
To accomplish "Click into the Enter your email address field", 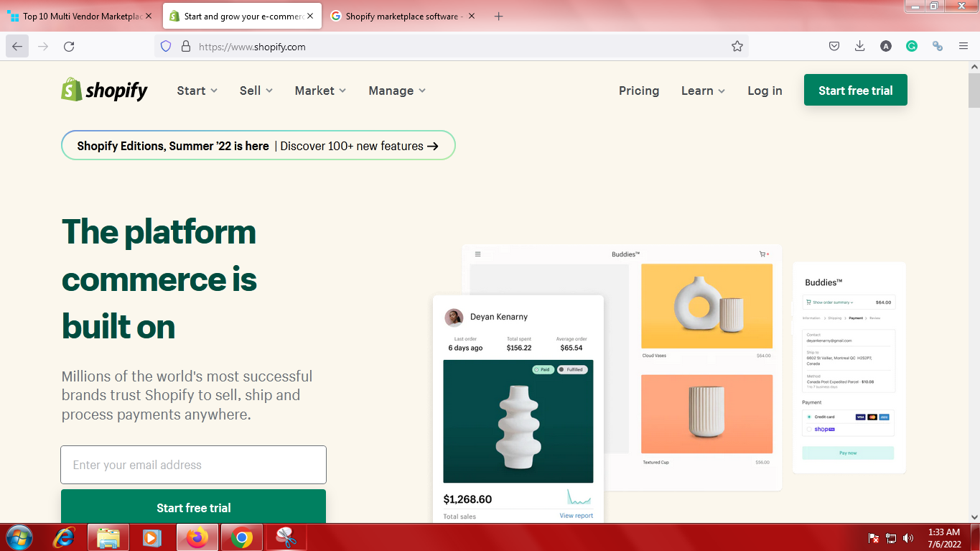I will pyautogui.click(x=193, y=465).
